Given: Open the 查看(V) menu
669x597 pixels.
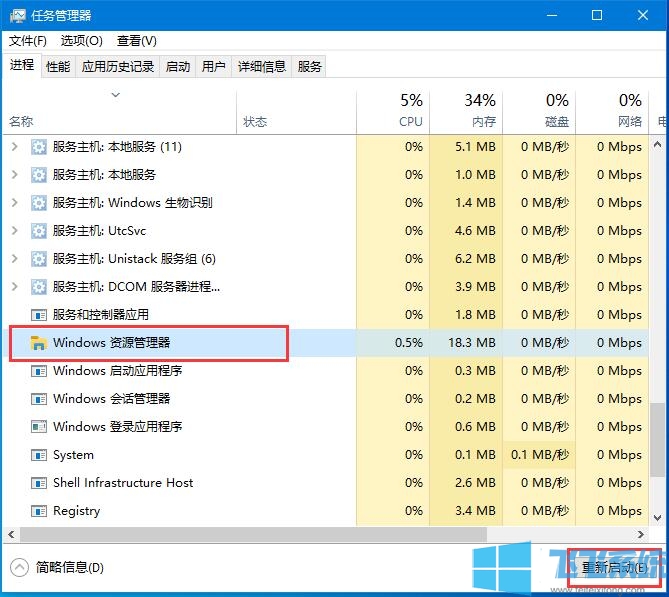Looking at the screenshot, I should point(137,41).
